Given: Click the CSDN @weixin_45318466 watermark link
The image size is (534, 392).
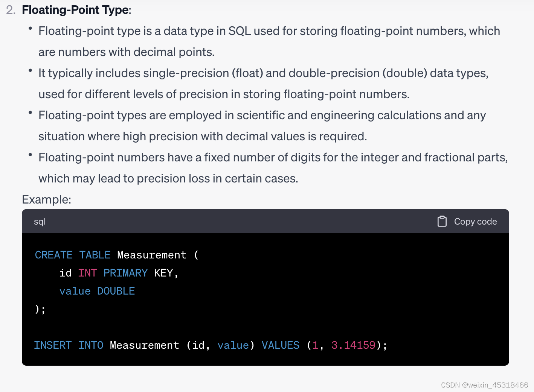Looking at the screenshot, I should (484, 385).
